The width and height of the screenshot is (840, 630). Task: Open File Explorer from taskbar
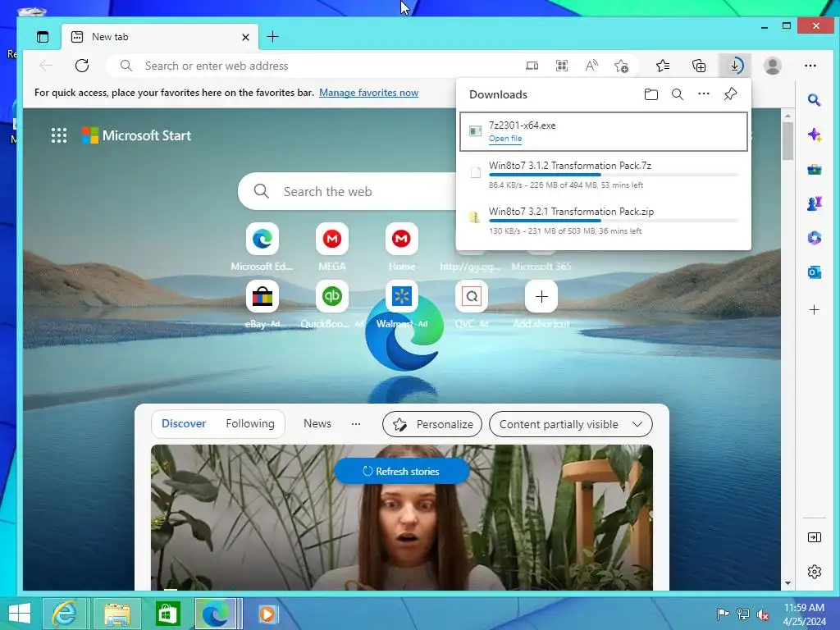117,614
